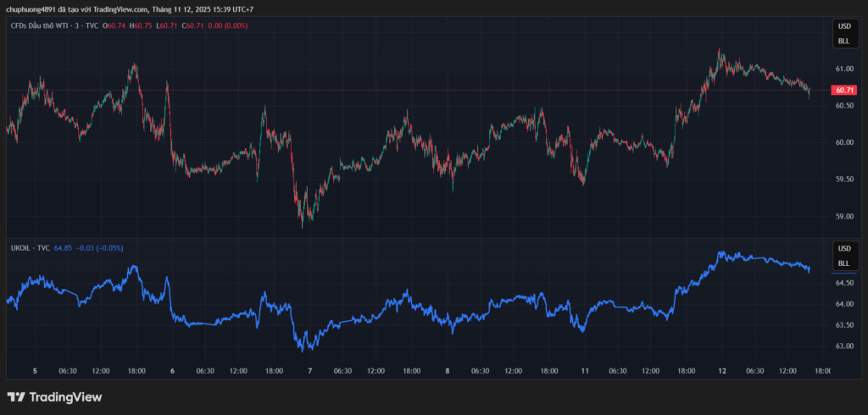
Task: Select date 7 on the time axis
Action: coord(310,370)
